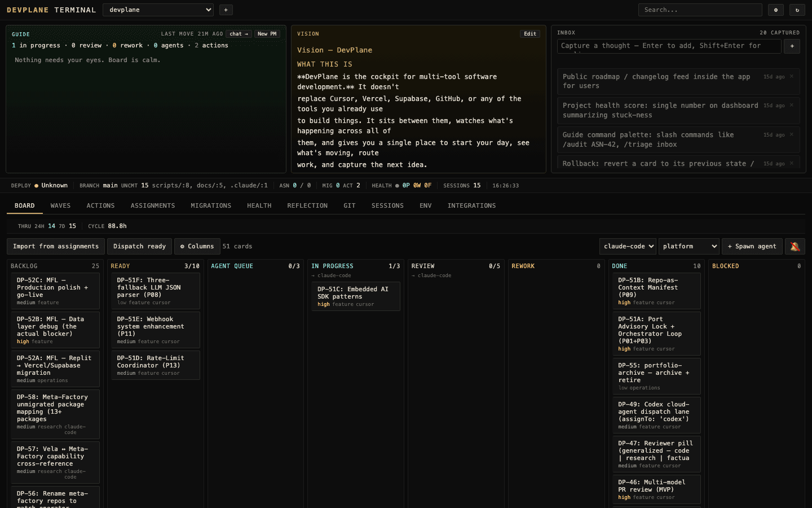
Task: Open card DP-51B: Repo-as-Context Manifest
Action: pyautogui.click(x=656, y=291)
